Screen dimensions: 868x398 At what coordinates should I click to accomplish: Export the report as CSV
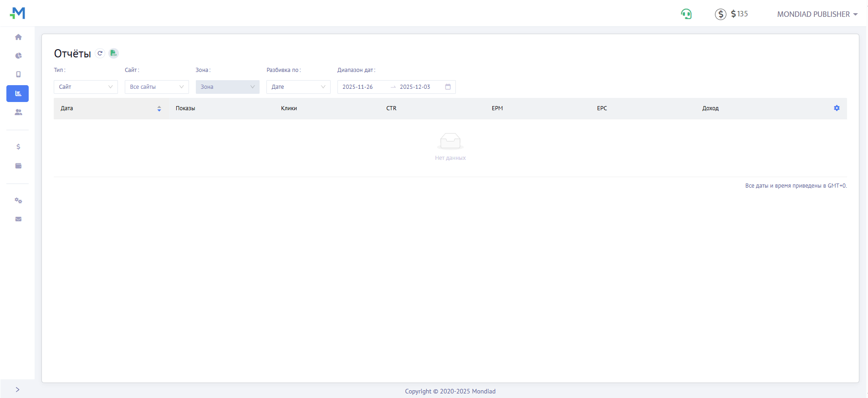[113, 53]
